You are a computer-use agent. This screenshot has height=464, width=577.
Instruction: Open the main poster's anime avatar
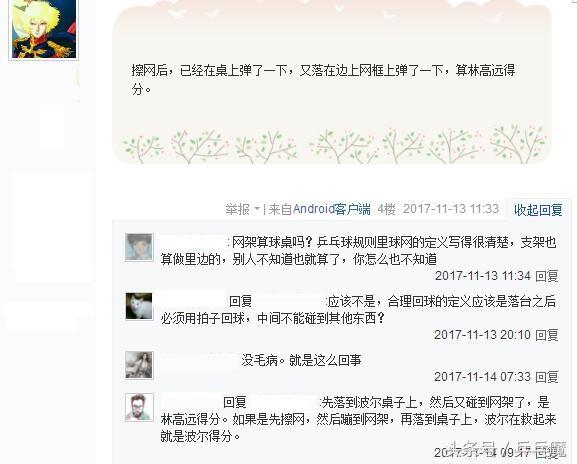click(43, 29)
